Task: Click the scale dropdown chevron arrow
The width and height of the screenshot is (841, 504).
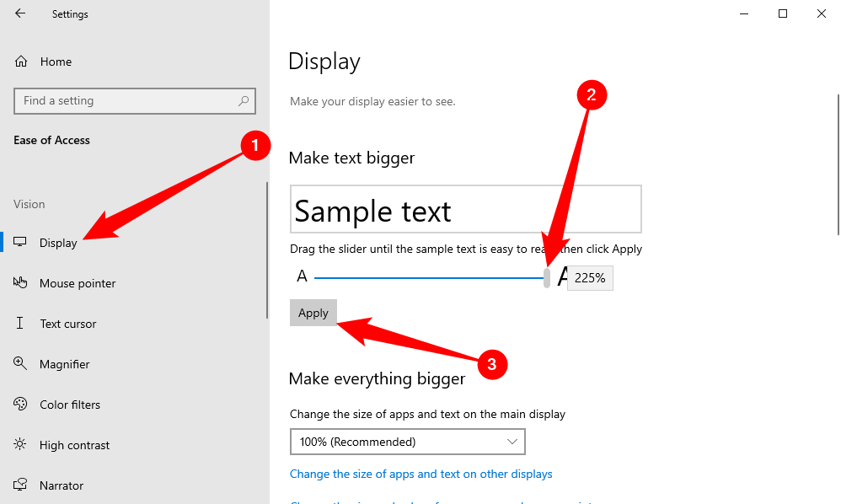Action: pyautogui.click(x=512, y=442)
